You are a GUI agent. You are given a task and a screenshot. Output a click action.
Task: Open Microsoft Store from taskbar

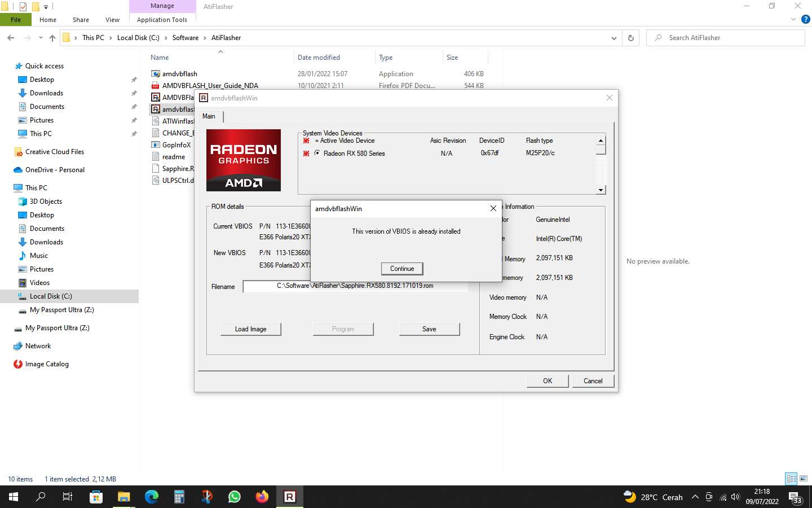pos(96,497)
